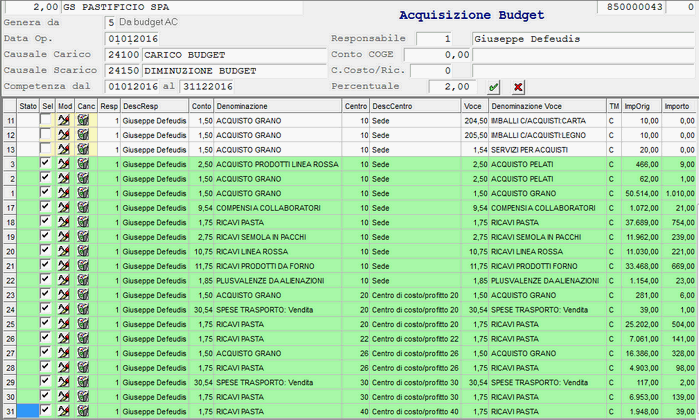Select row header number 26

coord(10,339)
